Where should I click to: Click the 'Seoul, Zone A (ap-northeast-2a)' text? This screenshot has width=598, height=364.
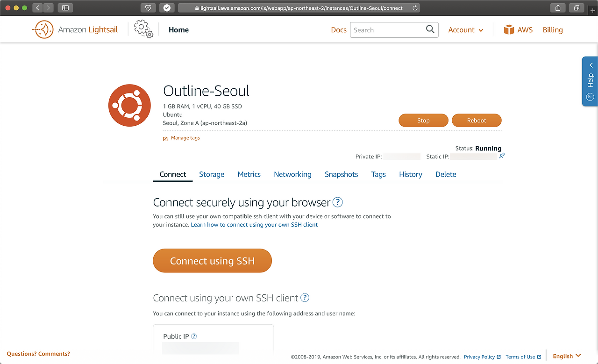[x=205, y=123]
